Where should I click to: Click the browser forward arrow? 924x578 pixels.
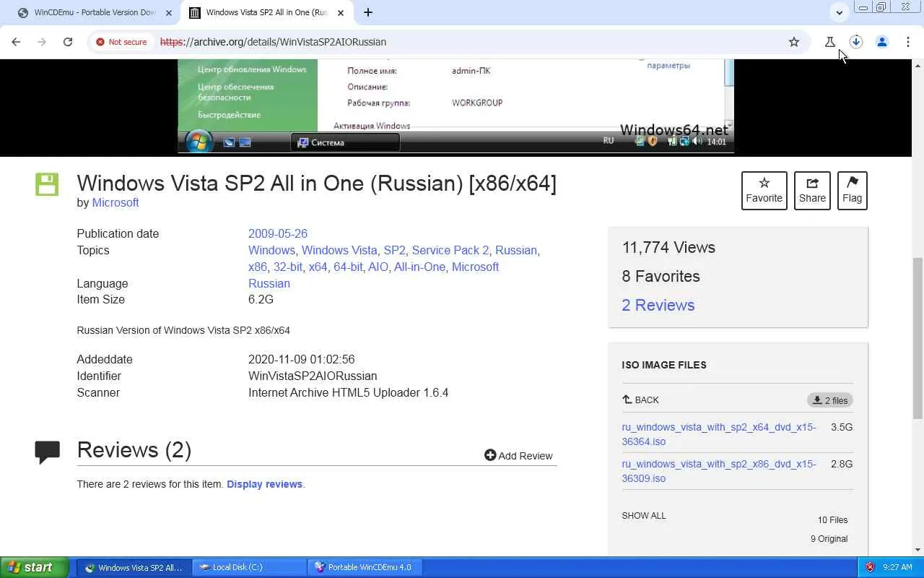(x=42, y=42)
